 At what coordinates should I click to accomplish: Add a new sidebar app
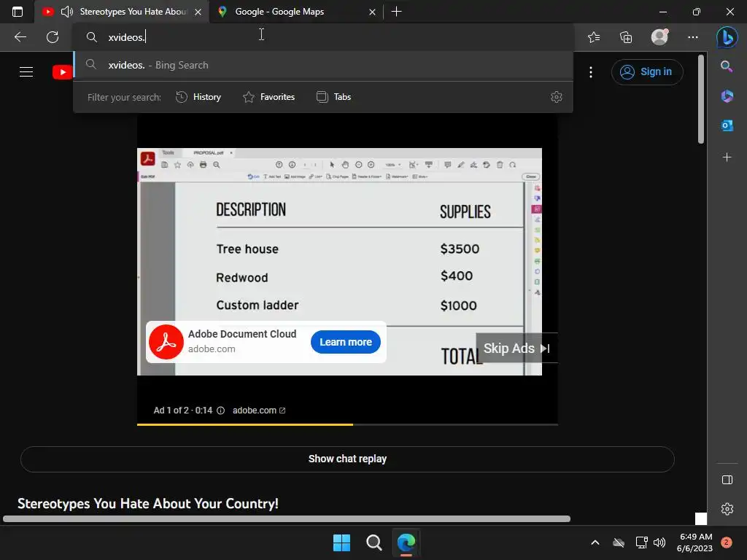(x=727, y=157)
